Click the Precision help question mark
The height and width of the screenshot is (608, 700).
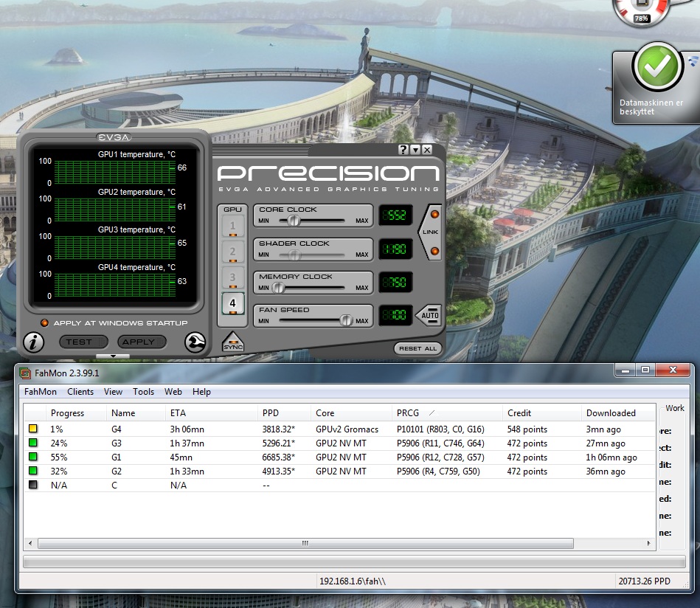[403, 150]
